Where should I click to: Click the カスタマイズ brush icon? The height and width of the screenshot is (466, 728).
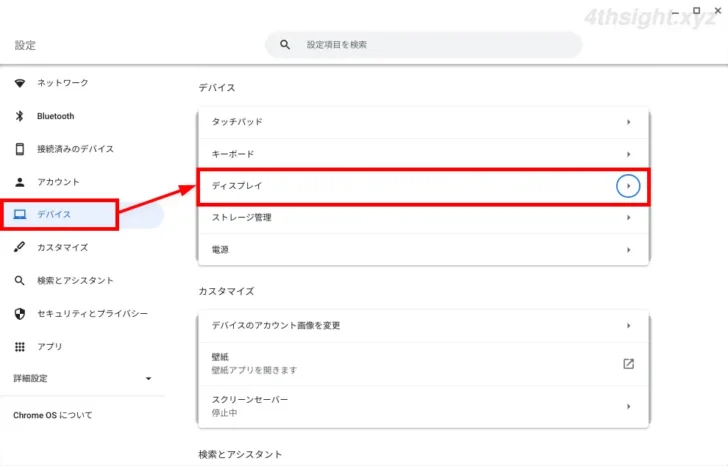coord(20,247)
